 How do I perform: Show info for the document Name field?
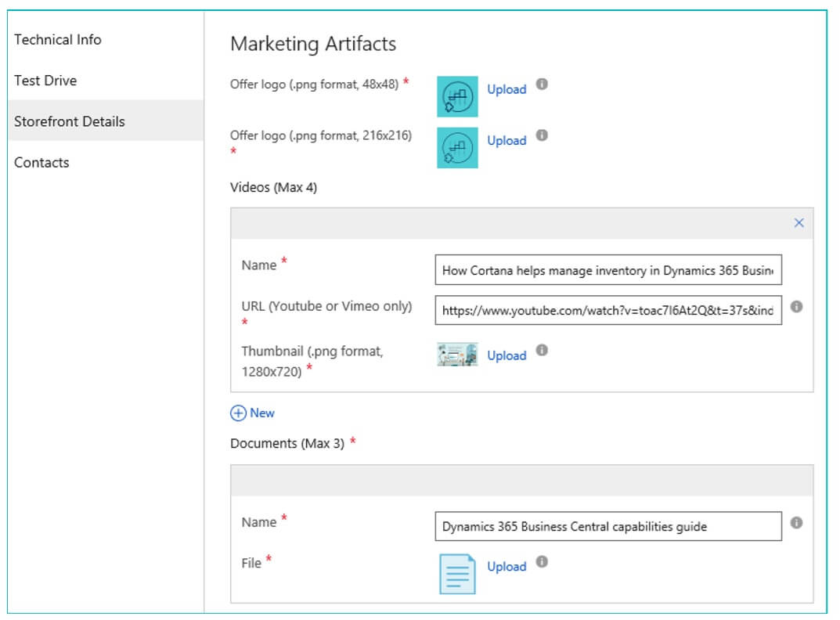(797, 522)
